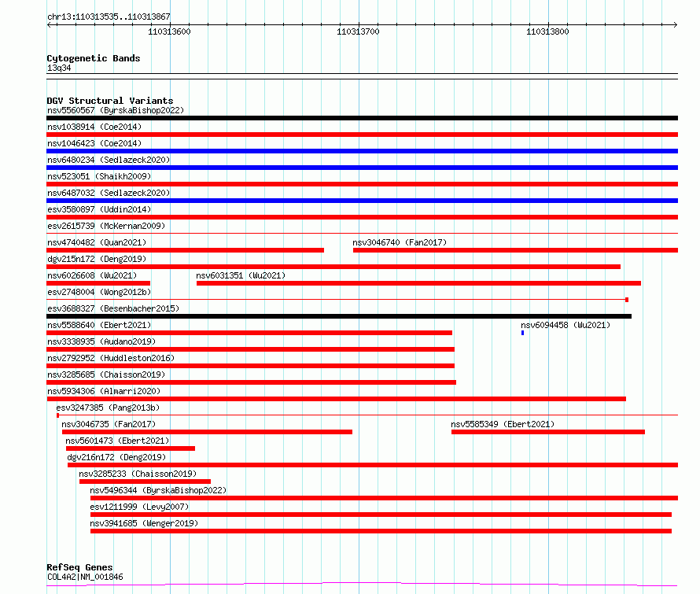Select the nsv6026608 (Wu2021) label
The image size is (700, 594).
(92, 275)
